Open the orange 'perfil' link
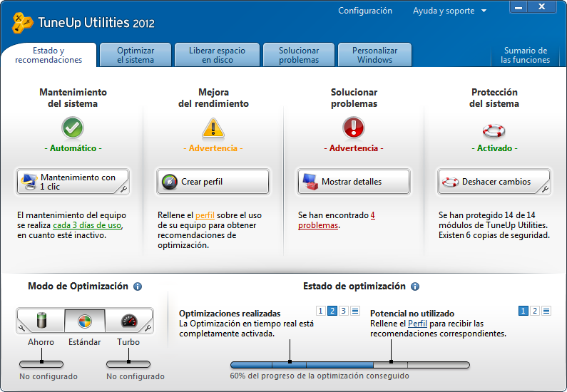 coord(205,215)
